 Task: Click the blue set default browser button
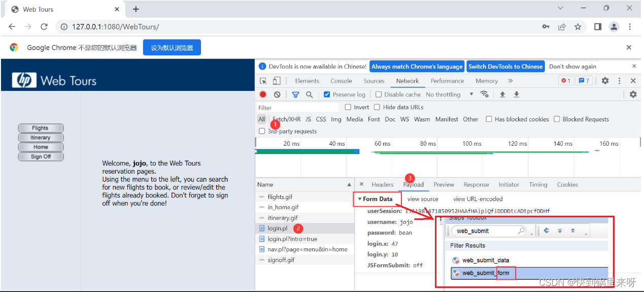[172, 47]
